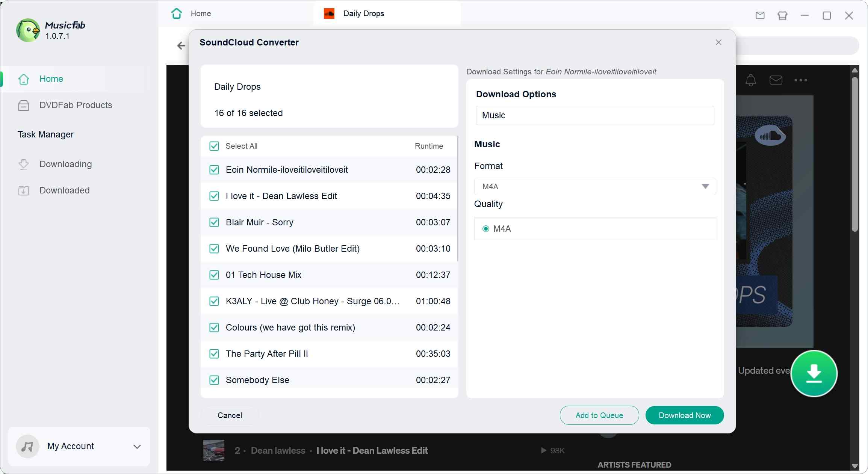Uncheck We Found Love (Milo Butler Edit)
Image resolution: width=868 pixels, height=474 pixels.
click(214, 249)
